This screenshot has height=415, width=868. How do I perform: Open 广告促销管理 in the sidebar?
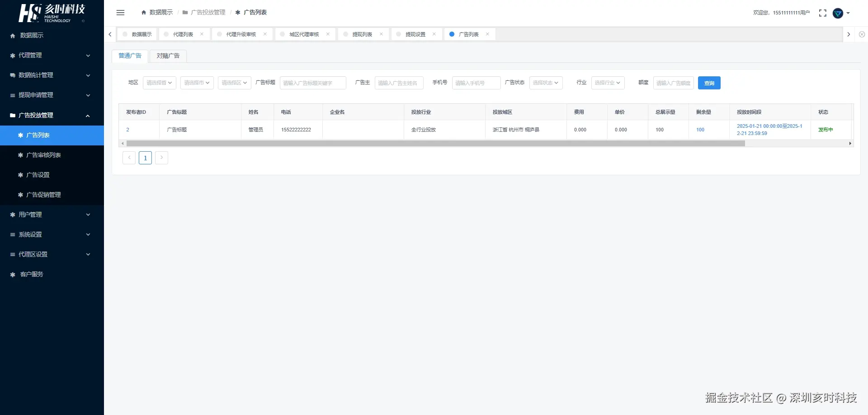pos(52,195)
